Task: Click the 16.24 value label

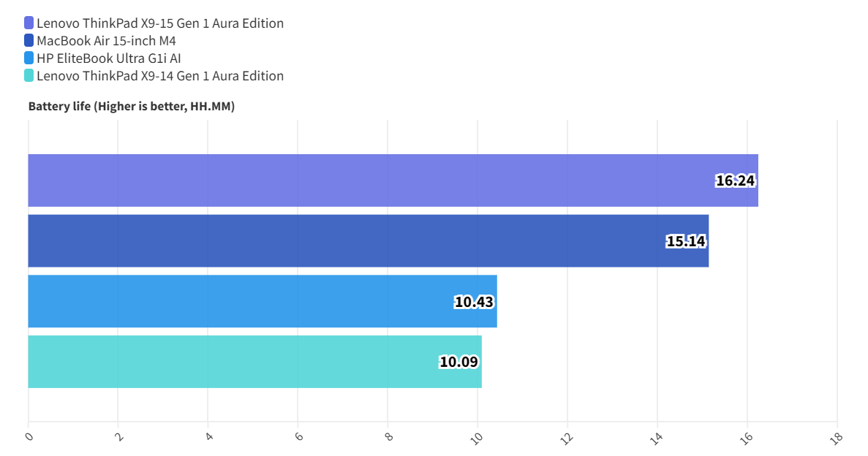Action: pyautogui.click(x=735, y=180)
